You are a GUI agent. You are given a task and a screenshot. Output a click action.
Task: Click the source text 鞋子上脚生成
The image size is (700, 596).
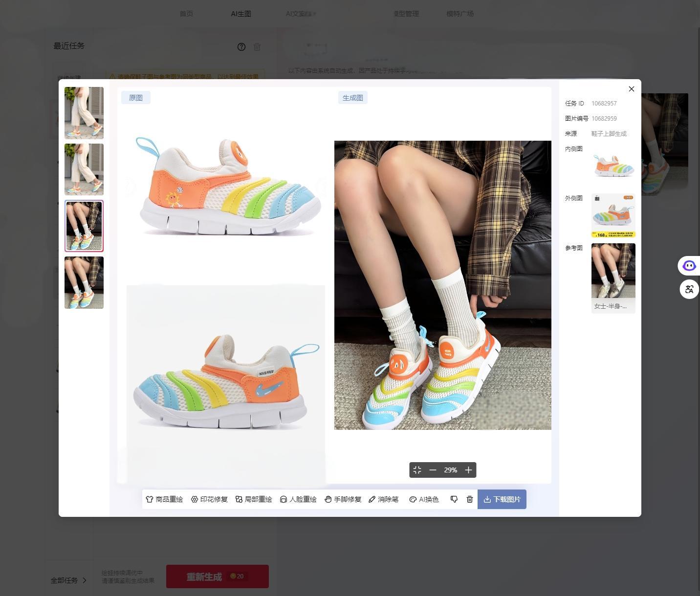[609, 134]
